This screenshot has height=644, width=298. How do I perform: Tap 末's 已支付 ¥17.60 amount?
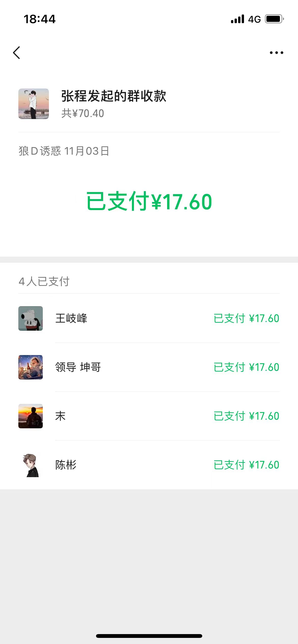point(246,416)
